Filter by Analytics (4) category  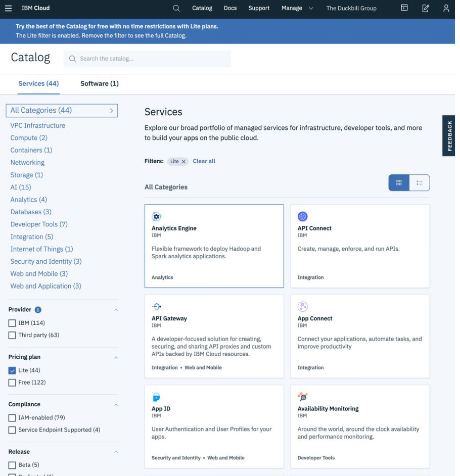coord(28,200)
